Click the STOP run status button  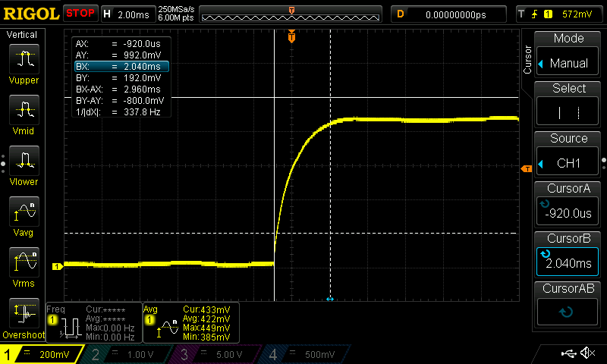point(80,13)
